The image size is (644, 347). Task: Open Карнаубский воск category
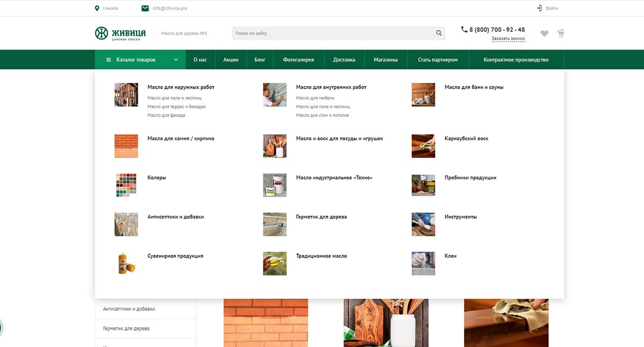point(466,139)
